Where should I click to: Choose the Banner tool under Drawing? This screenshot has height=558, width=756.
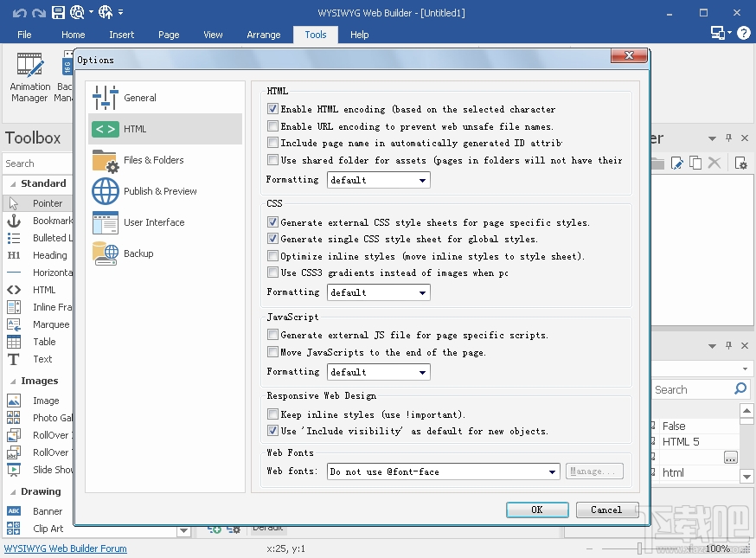(x=48, y=510)
